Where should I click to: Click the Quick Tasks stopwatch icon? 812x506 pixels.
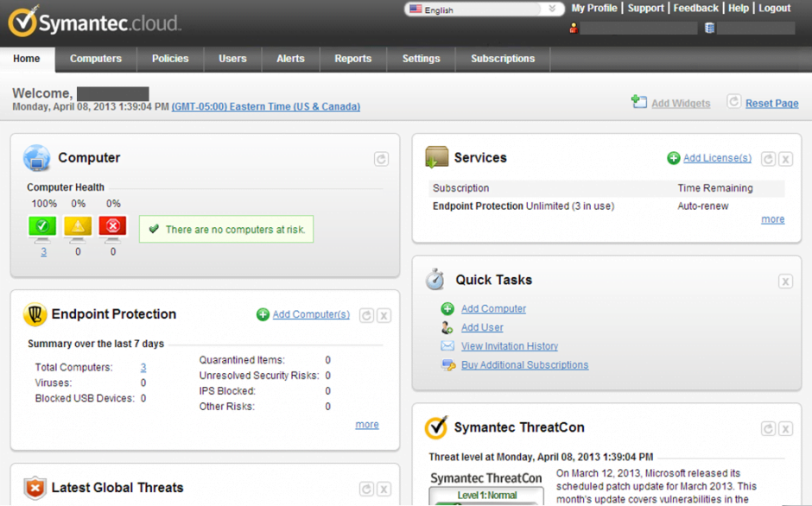(x=434, y=278)
